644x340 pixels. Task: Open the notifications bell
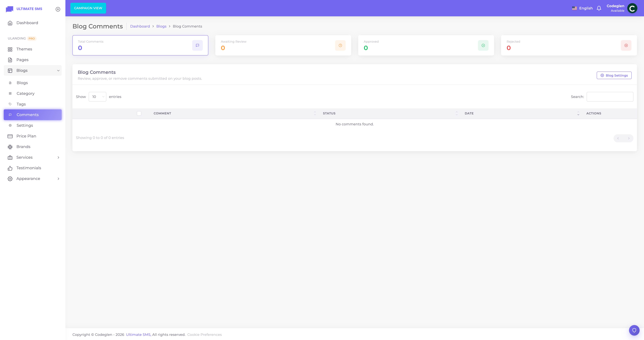point(599,8)
